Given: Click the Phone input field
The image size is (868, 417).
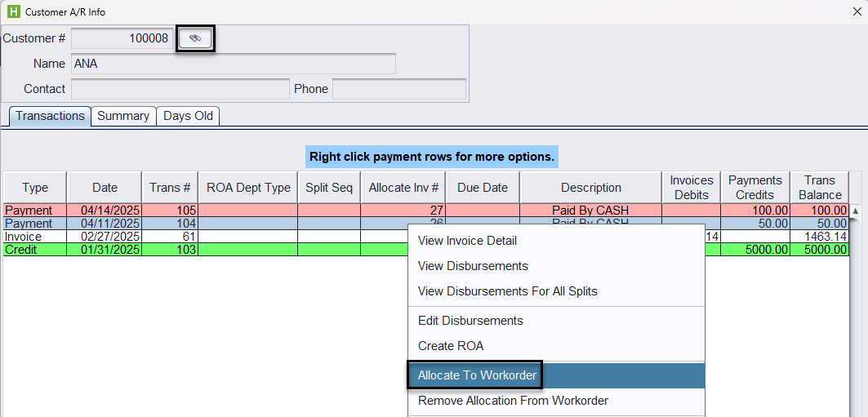Looking at the screenshot, I should (x=398, y=89).
